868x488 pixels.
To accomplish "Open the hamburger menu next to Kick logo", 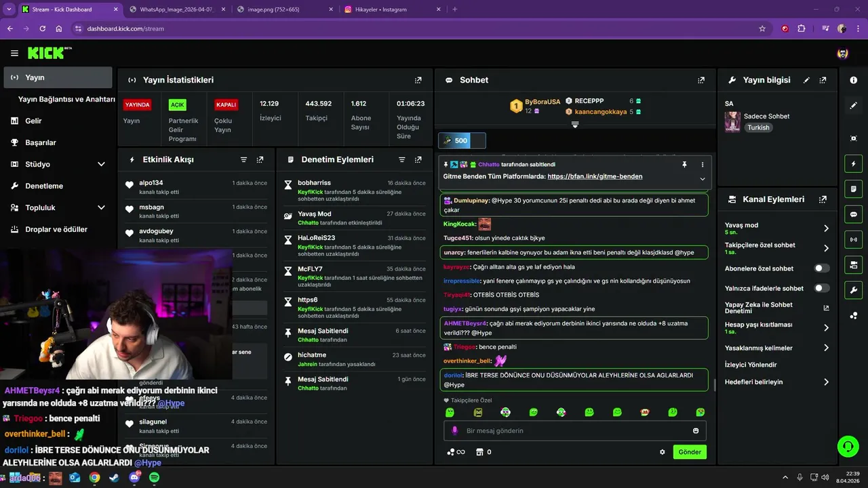I will coord(14,53).
